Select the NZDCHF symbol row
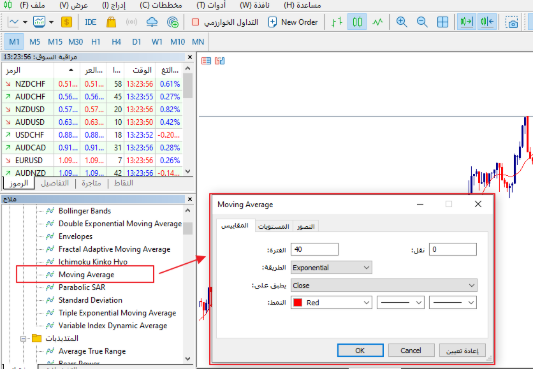 (x=93, y=84)
